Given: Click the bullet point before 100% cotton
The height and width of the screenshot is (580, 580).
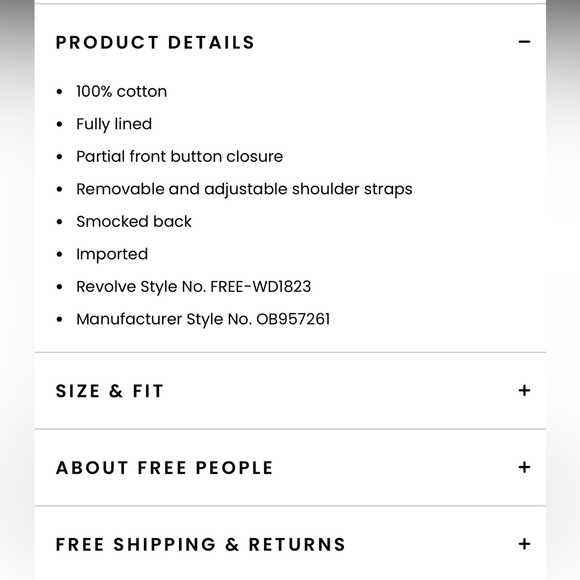Looking at the screenshot, I should coord(60,92).
